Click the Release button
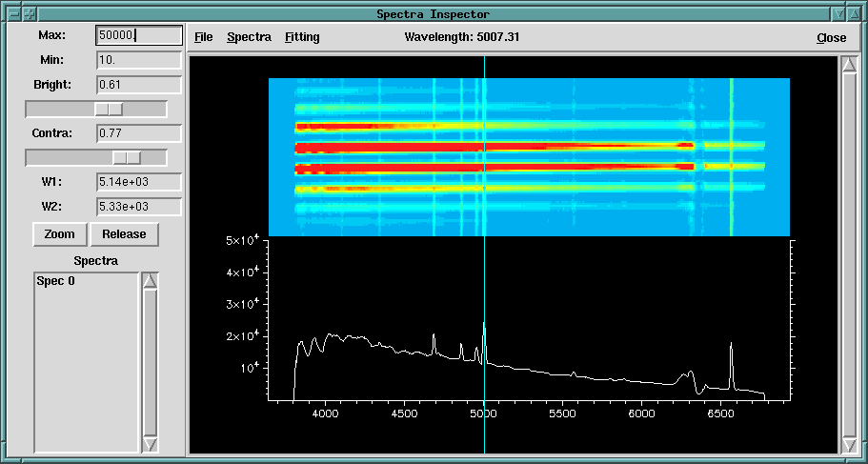 (124, 234)
